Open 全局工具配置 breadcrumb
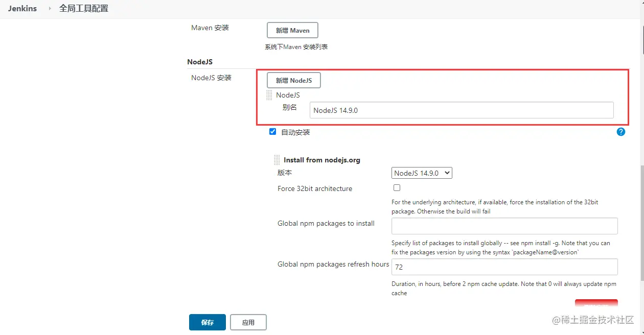Image resolution: width=644 pixels, height=335 pixels. (x=83, y=8)
